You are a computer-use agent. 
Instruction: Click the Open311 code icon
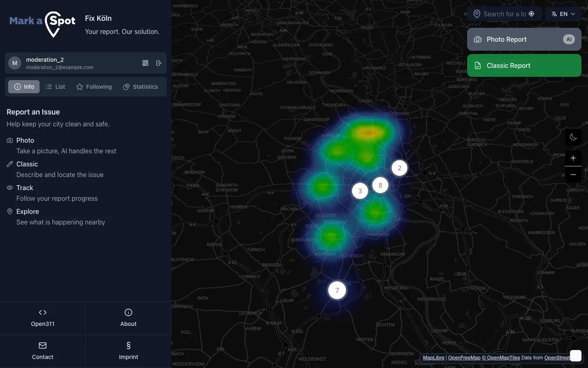tap(42, 312)
